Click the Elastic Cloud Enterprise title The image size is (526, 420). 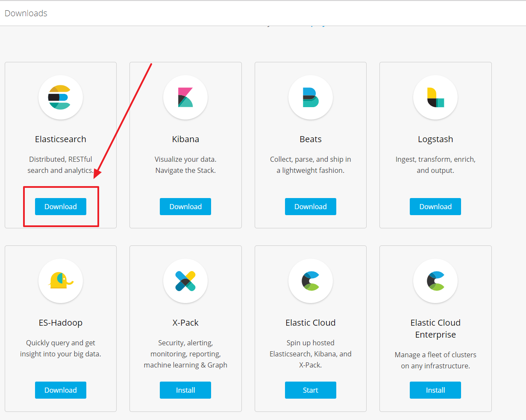click(x=435, y=329)
